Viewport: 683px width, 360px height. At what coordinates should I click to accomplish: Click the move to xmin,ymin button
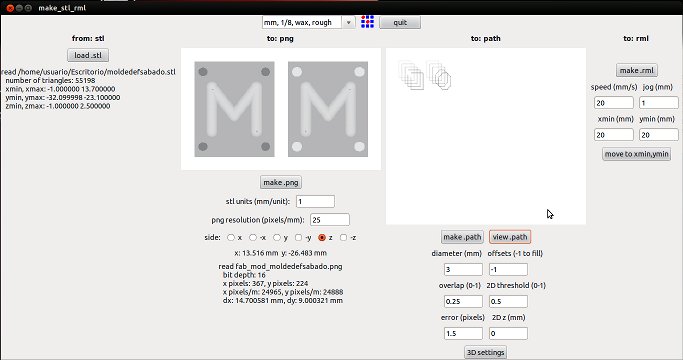point(636,154)
